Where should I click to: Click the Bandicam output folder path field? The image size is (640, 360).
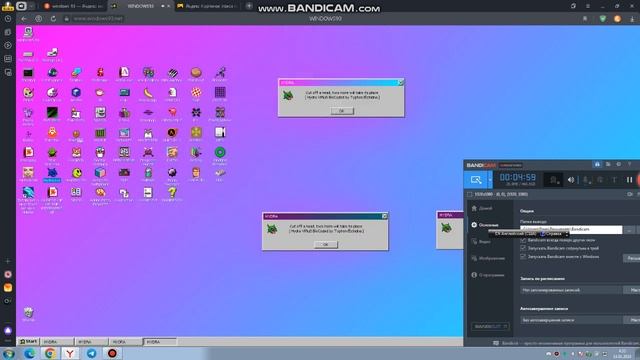pyautogui.click(x=571, y=230)
